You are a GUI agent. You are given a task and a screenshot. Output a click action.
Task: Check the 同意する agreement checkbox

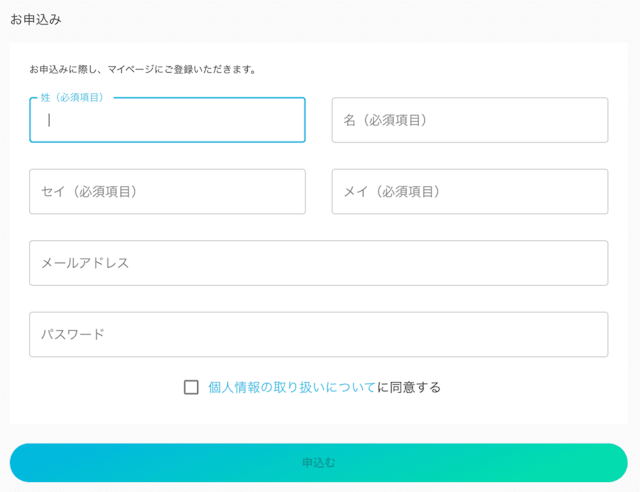pos(191,387)
